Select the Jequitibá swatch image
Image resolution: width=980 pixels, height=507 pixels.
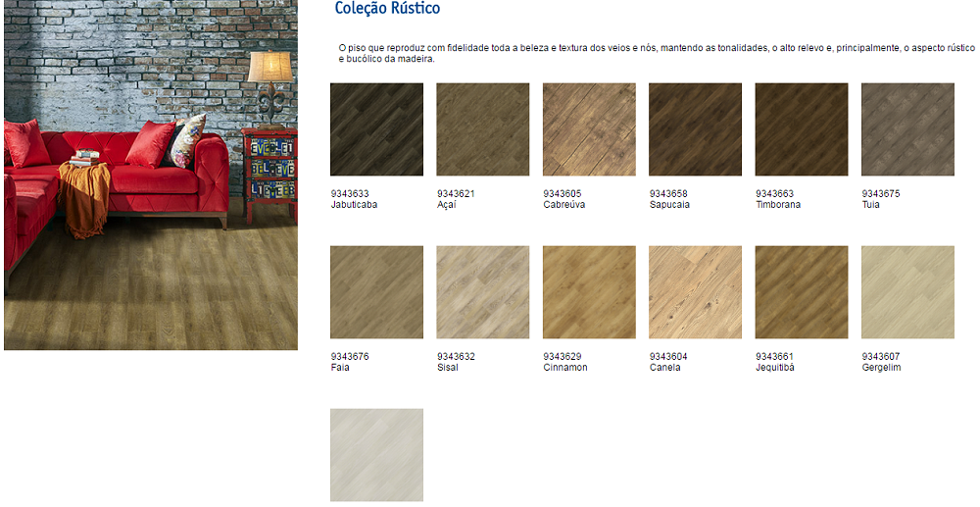point(801,292)
